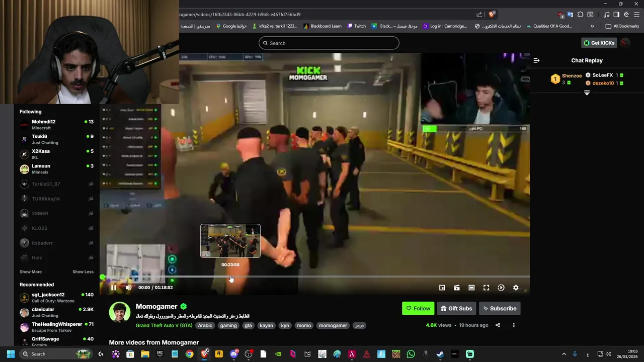The width and height of the screenshot is (644, 362).
Task: Subscribe to Momogamer
Action: coord(500,309)
